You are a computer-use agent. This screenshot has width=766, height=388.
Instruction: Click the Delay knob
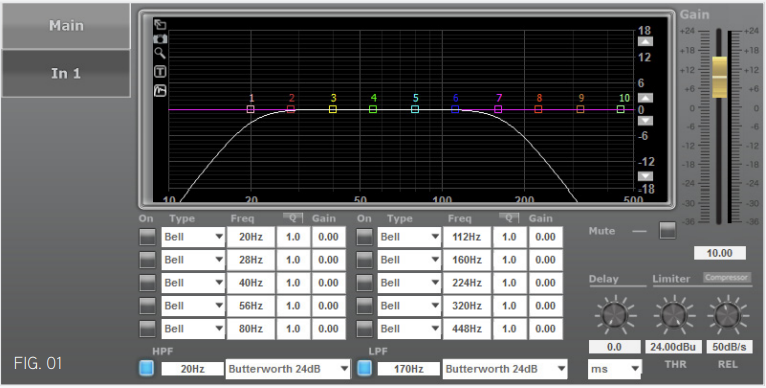coord(615,315)
